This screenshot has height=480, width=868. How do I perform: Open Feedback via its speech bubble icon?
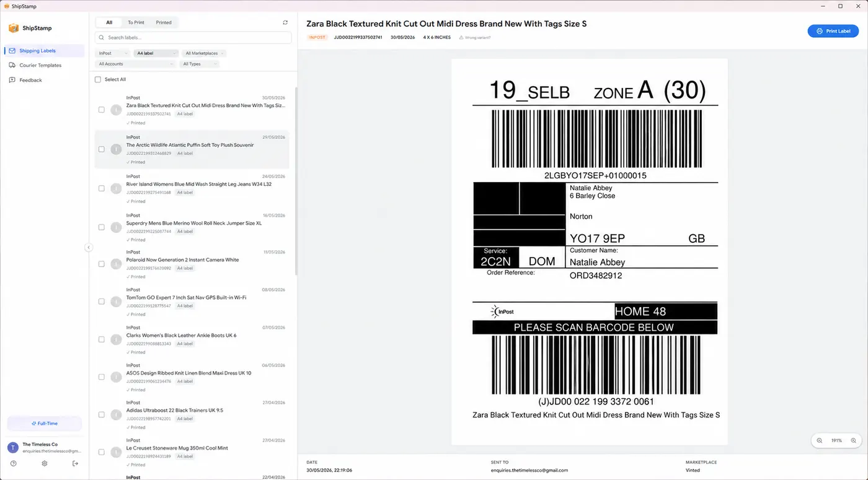pyautogui.click(x=12, y=80)
